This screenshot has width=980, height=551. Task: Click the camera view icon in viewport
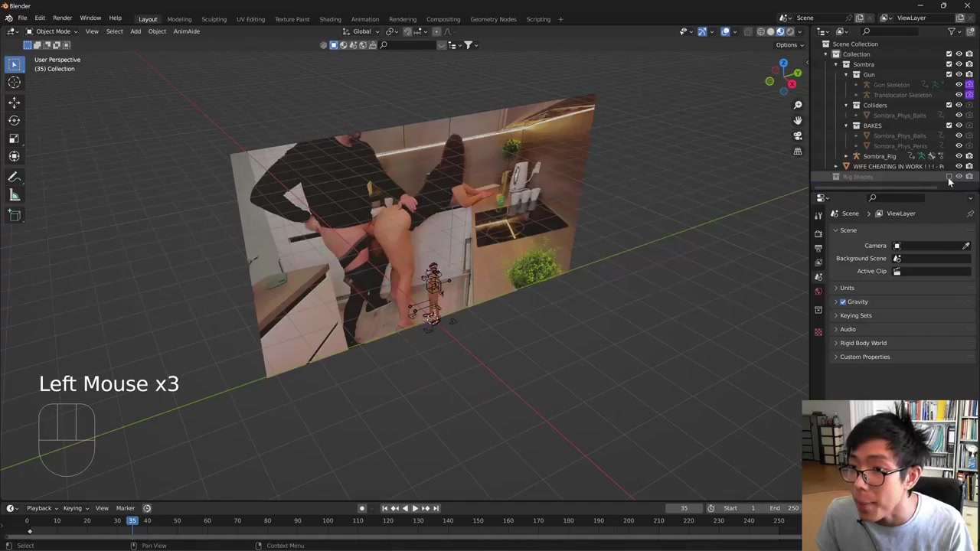click(797, 135)
